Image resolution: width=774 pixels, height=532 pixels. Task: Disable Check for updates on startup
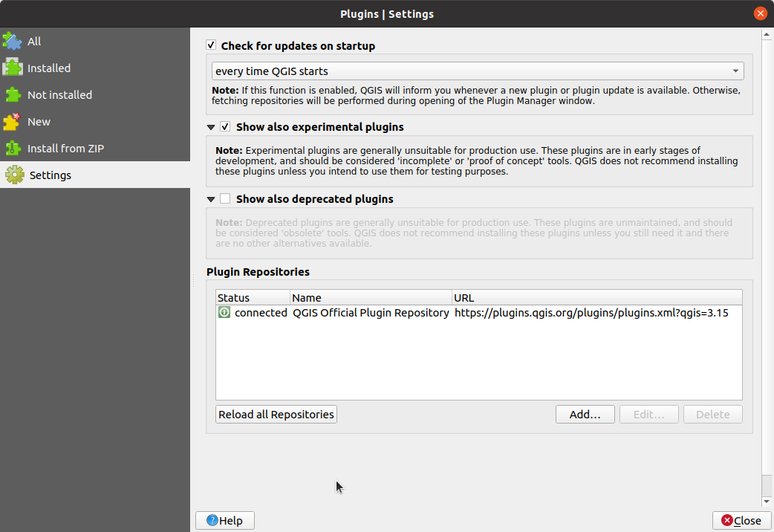click(211, 45)
